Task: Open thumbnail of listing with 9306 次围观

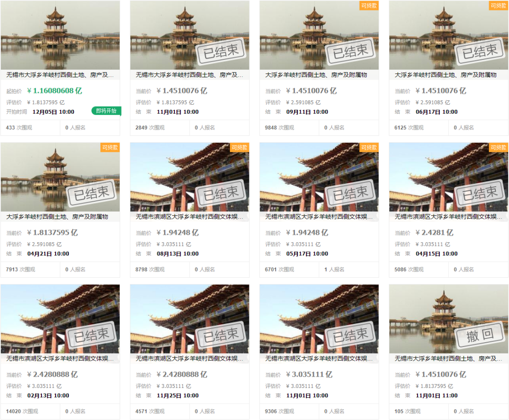Action: point(319,319)
